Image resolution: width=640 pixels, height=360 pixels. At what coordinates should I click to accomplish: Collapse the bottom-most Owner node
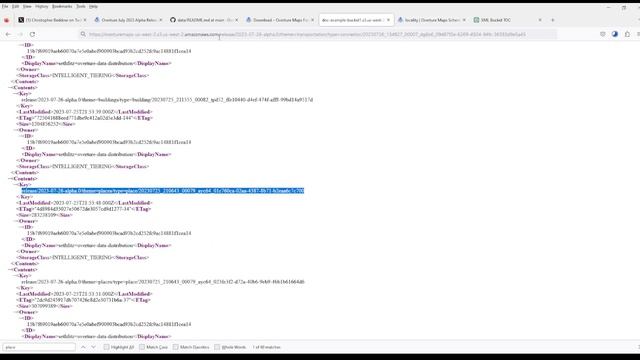point(15,312)
